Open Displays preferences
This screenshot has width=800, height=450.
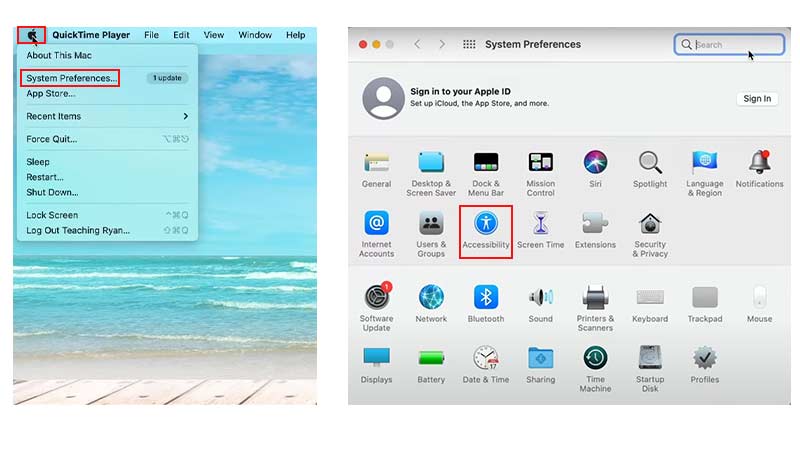coord(377,365)
